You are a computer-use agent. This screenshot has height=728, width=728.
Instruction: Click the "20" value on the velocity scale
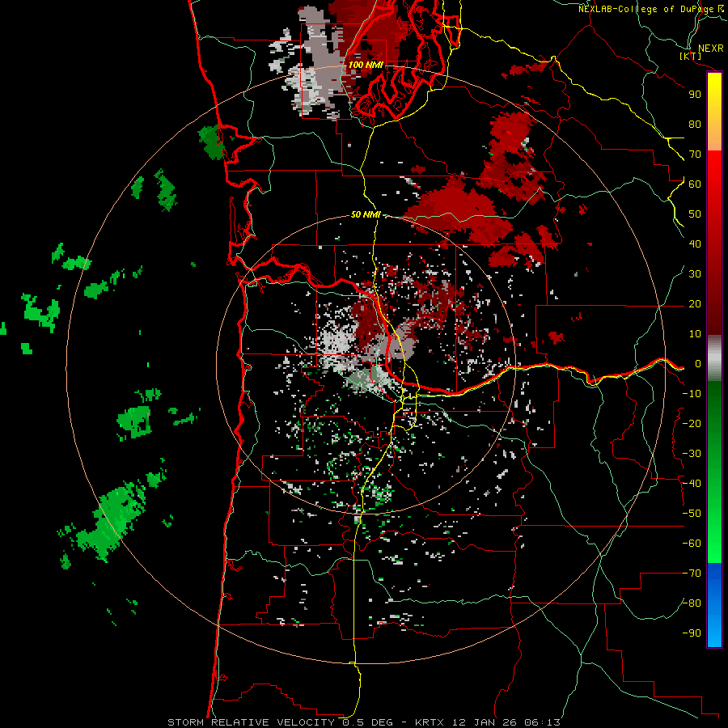coord(695,303)
